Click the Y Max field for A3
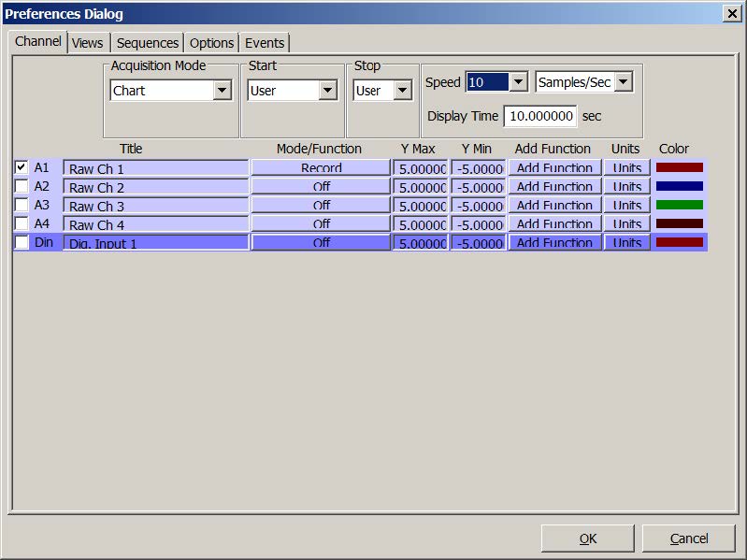This screenshot has height=560, width=747. click(420, 205)
